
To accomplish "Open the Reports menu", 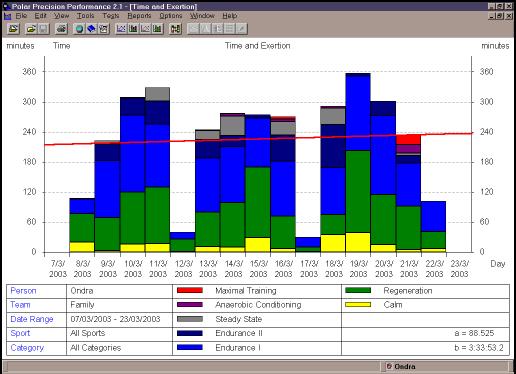I will tap(139, 16).
